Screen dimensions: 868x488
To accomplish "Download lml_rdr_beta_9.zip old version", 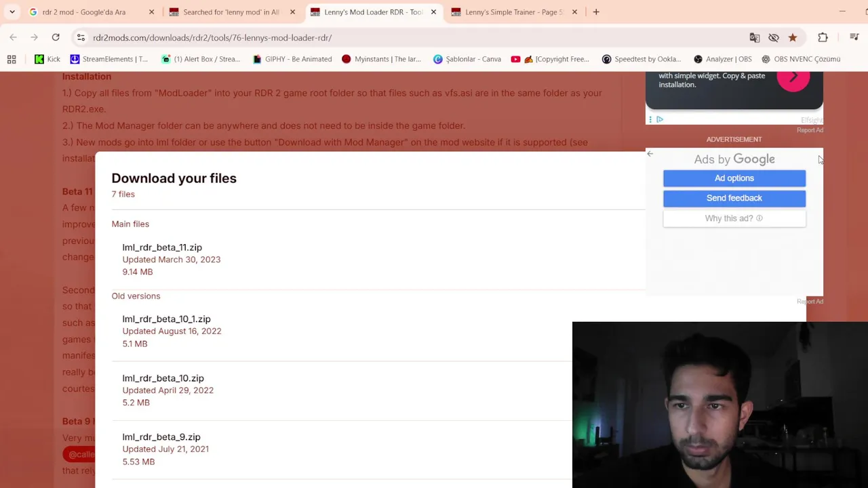I will pyautogui.click(x=161, y=437).
